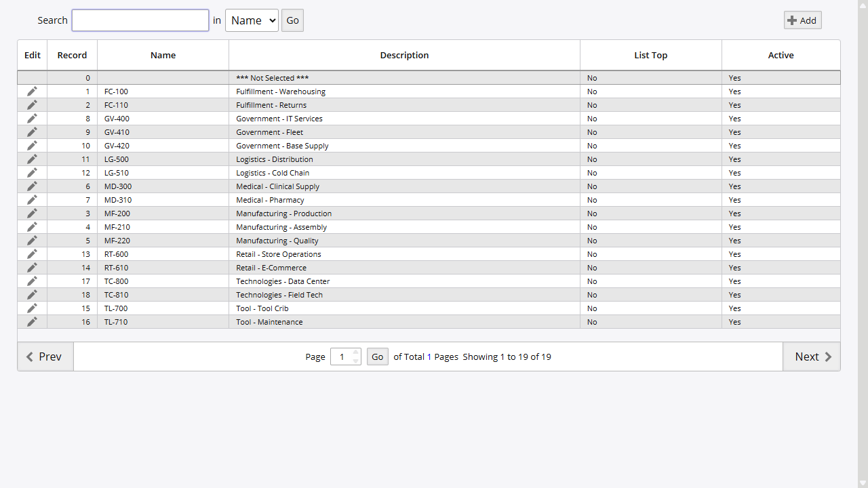Click the Go button beside the page field
The width and height of the screenshot is (868, 488).
377,357
